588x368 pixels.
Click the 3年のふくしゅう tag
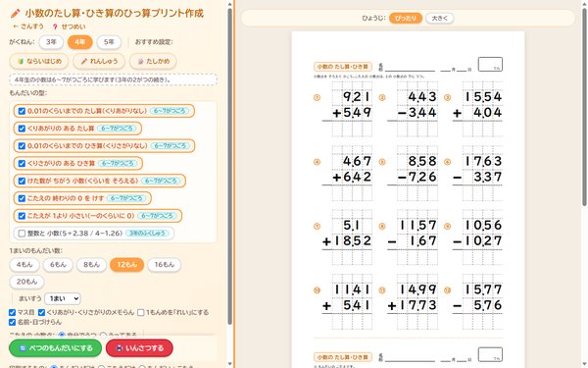point(147,234)
